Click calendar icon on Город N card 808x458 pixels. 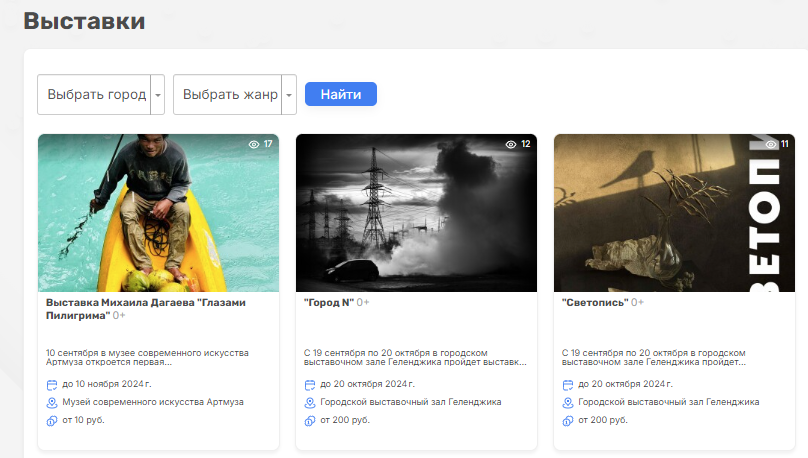click(310, 385)
